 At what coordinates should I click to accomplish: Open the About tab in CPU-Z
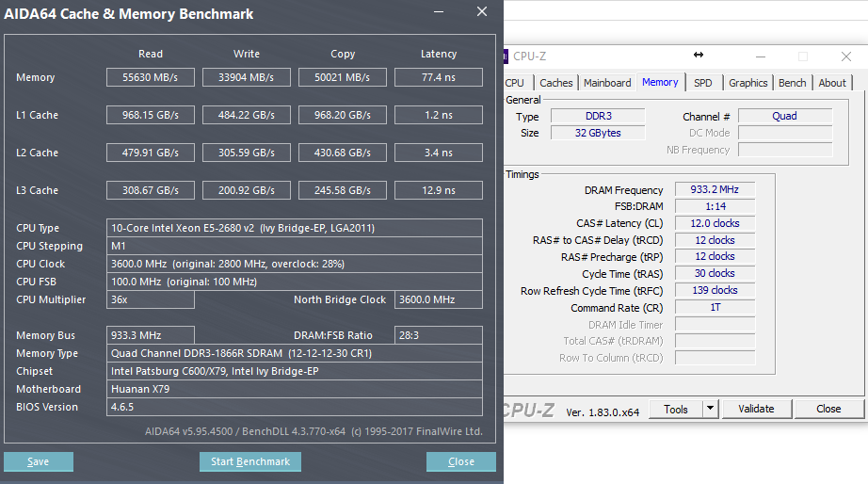832,83
